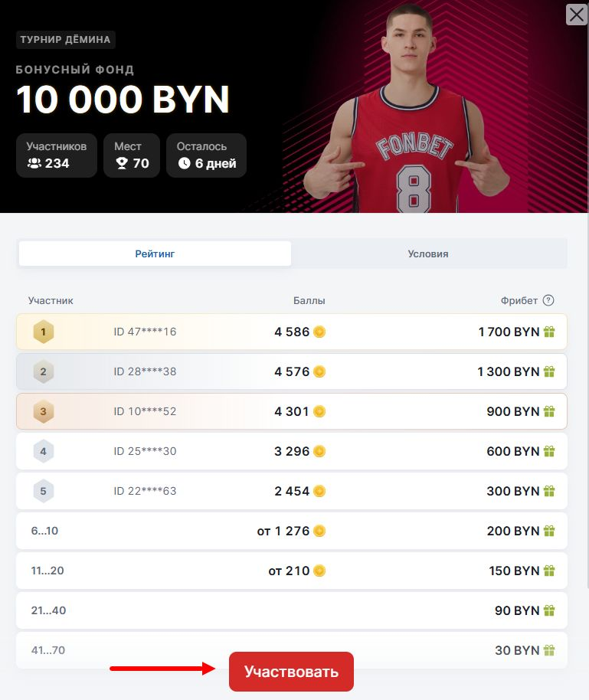589x700 pixels.
Task: Select the Рейтинг tab
Action: [155, 254]
